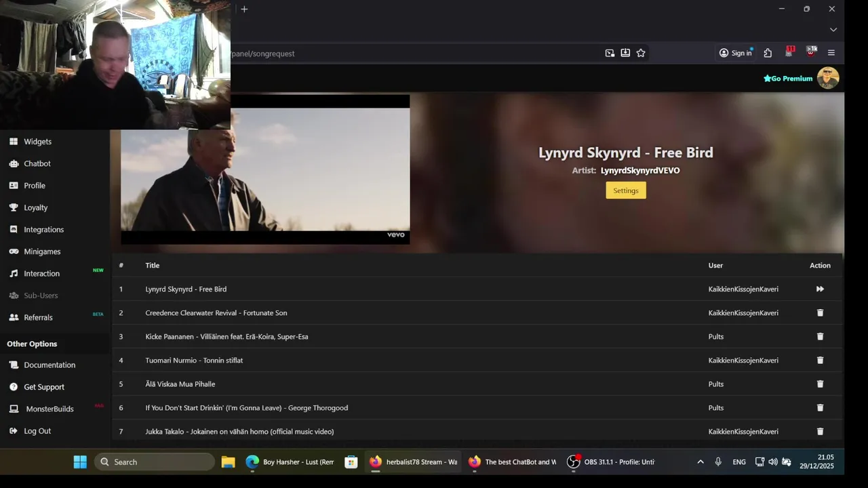Open Interaction section marked NEW
Image resolution: width=868 pixels, height=488 pixels.
(42, 274)
